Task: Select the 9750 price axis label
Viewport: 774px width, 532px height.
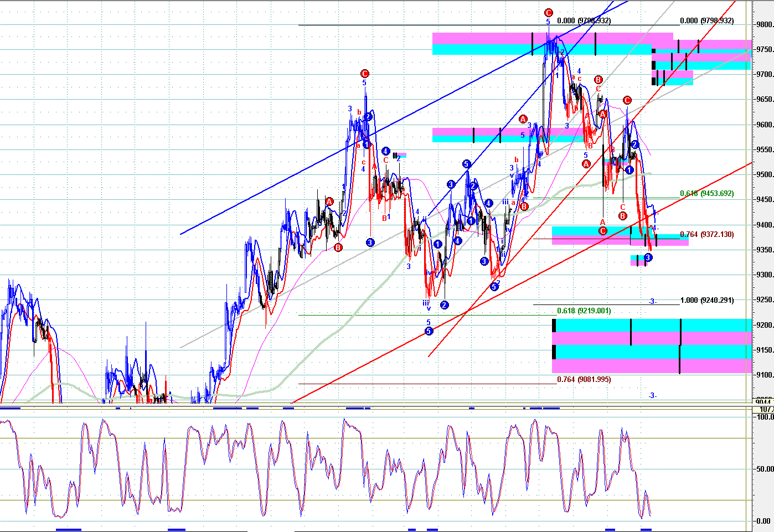Action: coord(765,49)
